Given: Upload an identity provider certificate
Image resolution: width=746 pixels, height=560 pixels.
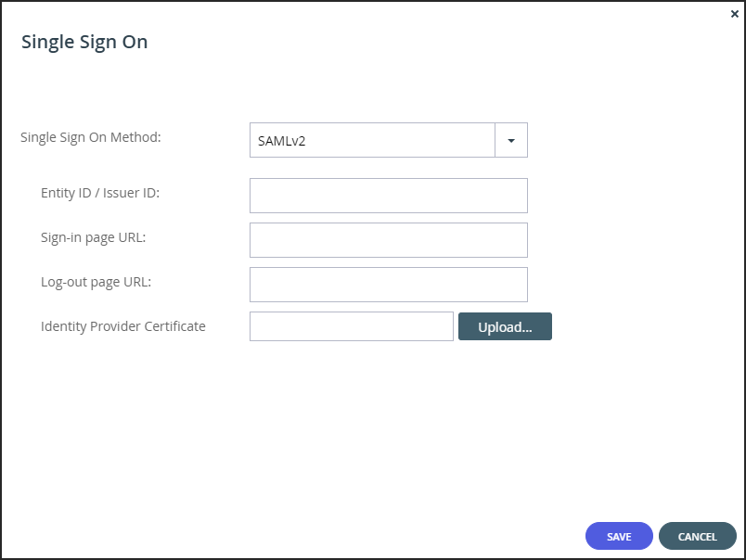Looking at the screenshot, I should pos(505,326).
